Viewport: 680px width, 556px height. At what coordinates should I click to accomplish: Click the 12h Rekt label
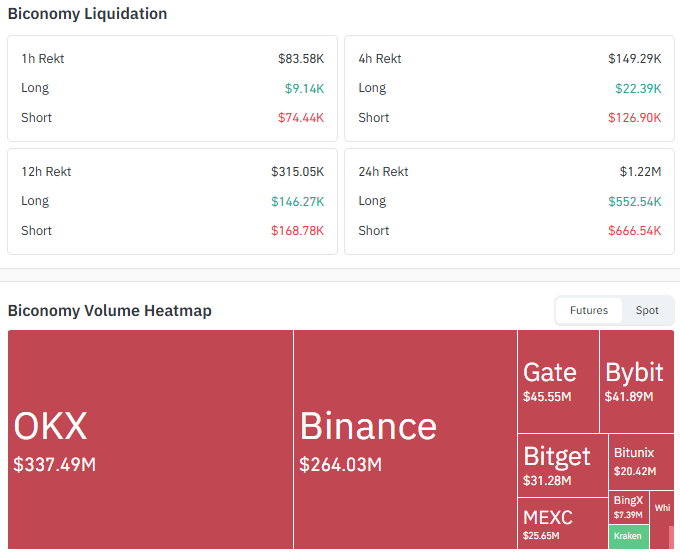46,172
